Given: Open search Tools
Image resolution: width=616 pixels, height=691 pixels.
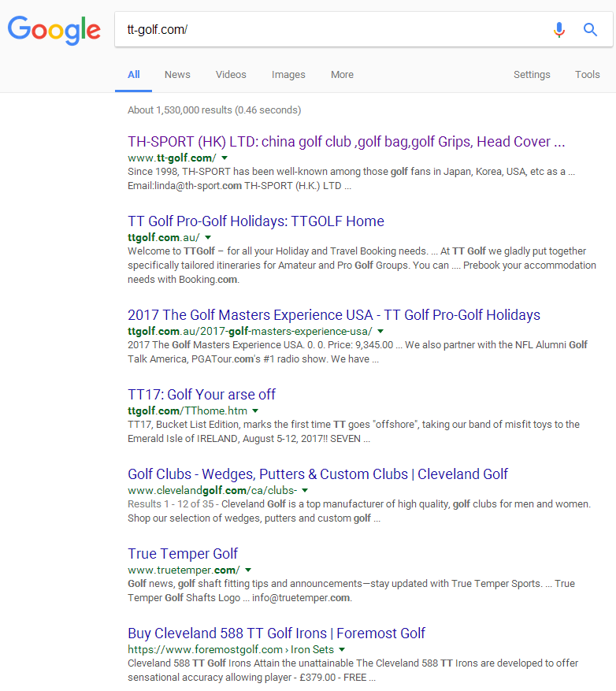Looking at the screenshot, I should click(588, 75).
